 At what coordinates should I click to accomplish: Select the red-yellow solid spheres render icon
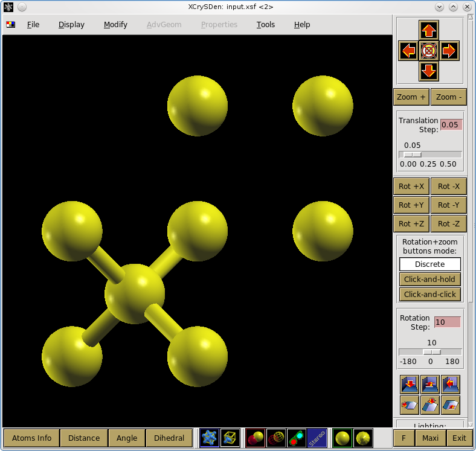256,438
